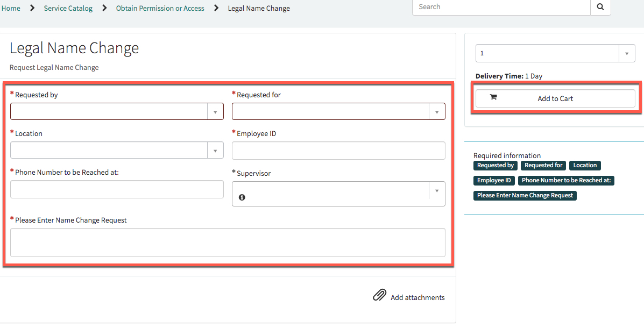Click Add attachments link
The width and height of the screenshot is (644, 335).
click(417, 297)
